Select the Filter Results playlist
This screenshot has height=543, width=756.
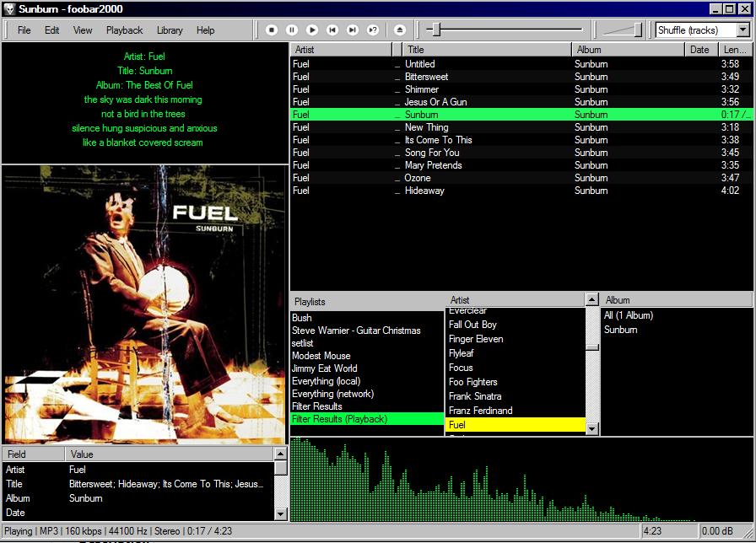pyautogui.click(x=367, y=406)
